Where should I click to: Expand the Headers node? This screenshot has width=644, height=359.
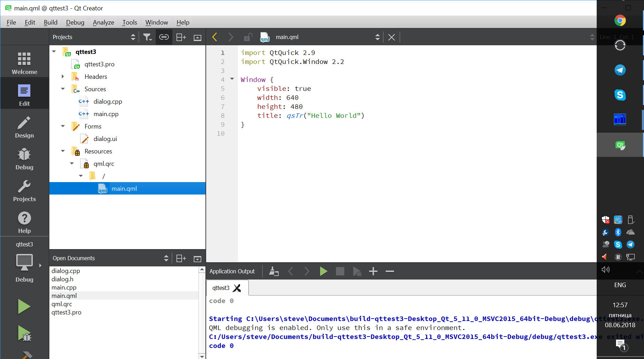point(63,76)
